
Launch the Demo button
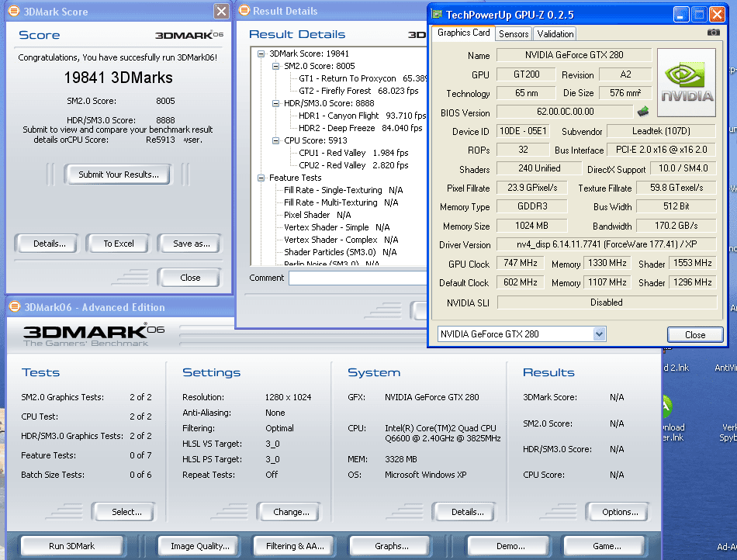[510, 546]
